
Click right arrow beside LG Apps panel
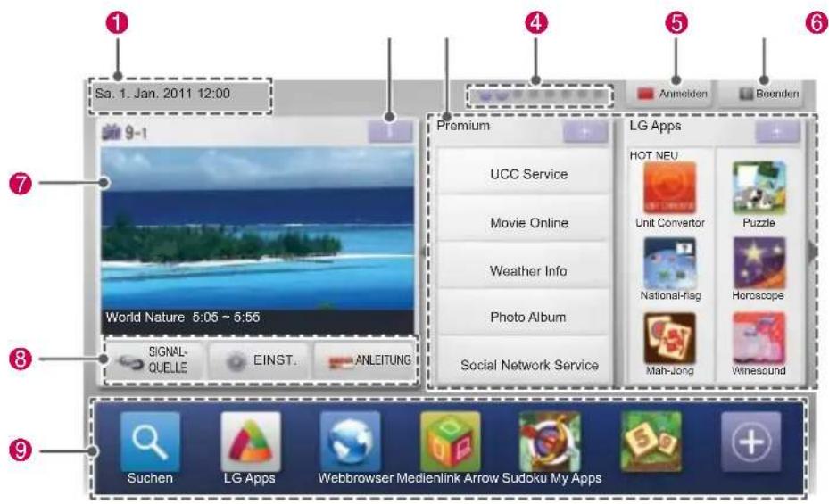pos(812,252)
